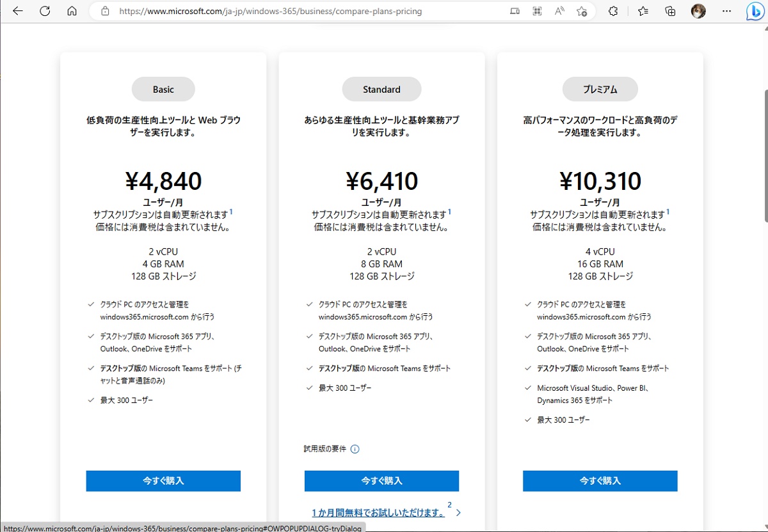The image size is (768, 532).
Task: Click the 4 vCPU spec
Action: pyautogui.click(x=600, y=252)
